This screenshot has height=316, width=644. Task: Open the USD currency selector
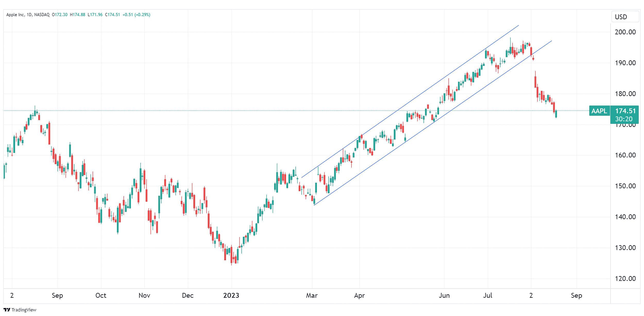point(625,17)
